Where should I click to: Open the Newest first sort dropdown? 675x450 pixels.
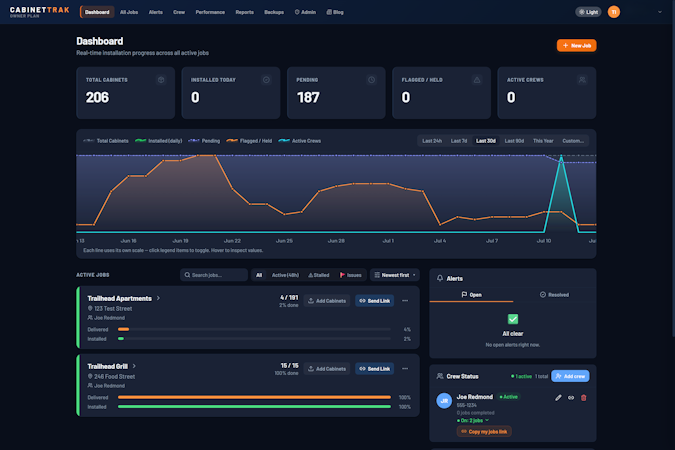tap(395, 275)
